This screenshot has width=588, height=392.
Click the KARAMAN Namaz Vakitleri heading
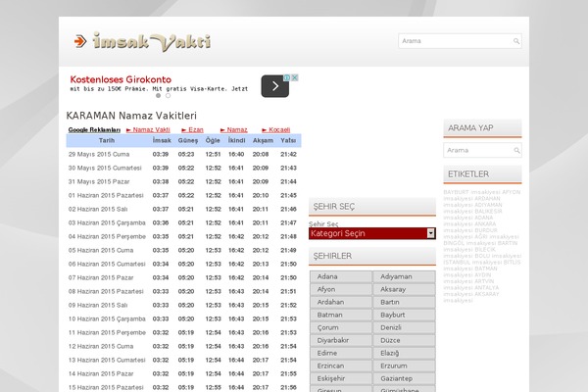(x=131, y=116)
